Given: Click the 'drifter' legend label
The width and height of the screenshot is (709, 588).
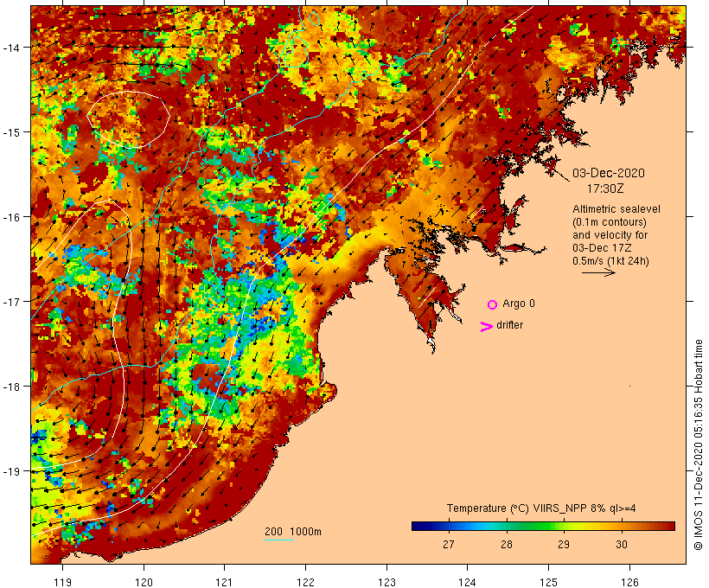Looking at the screenshot, I should (x=509, y=325).
